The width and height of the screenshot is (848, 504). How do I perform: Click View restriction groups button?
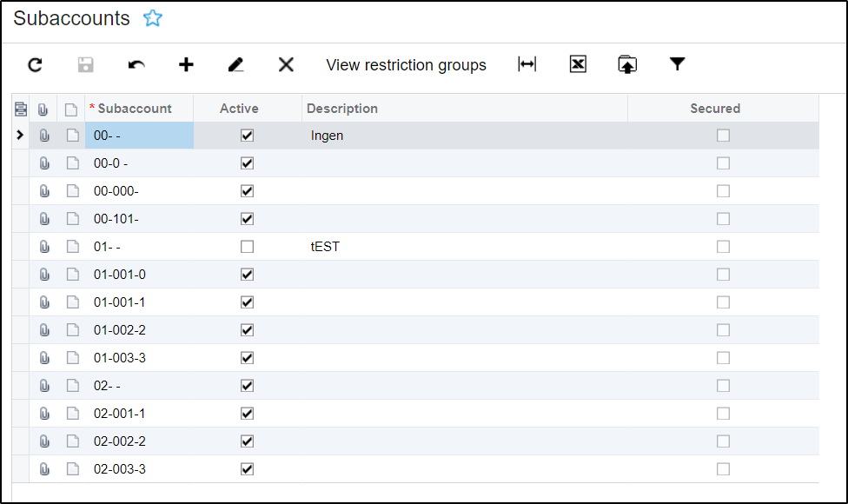[406, 65]
